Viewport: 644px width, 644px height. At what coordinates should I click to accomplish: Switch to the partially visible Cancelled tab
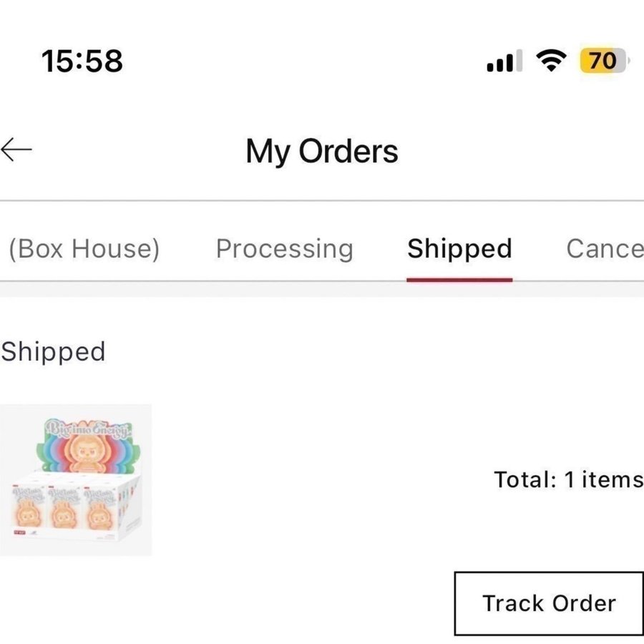click(x=604, y=248)
